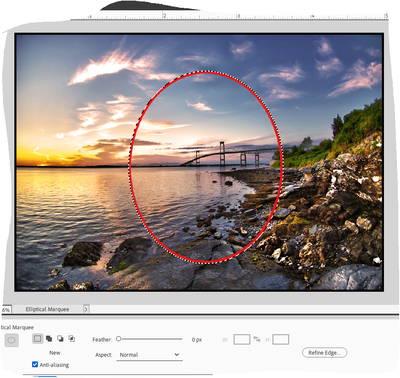Disable the Anti-aliasing checkbox

tap(35, 364)
